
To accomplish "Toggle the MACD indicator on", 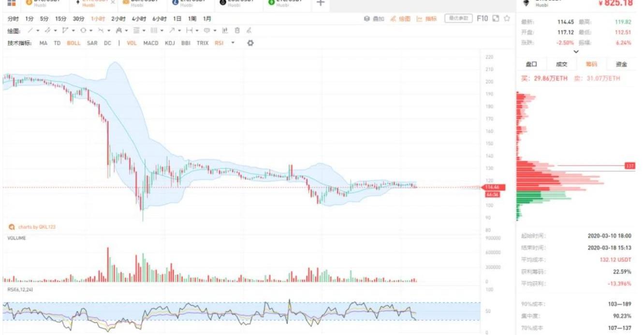I will 151,43.
